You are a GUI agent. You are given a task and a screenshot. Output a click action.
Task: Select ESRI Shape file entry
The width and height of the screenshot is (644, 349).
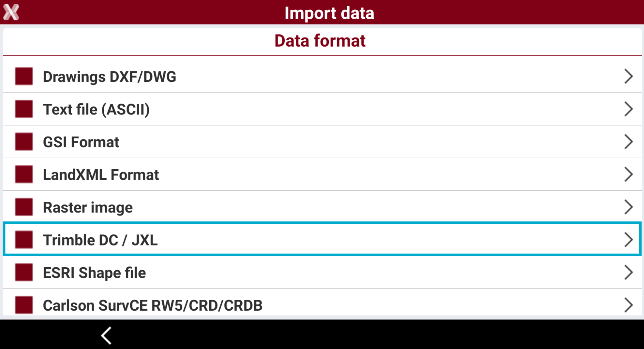click(x=322, y=272)
